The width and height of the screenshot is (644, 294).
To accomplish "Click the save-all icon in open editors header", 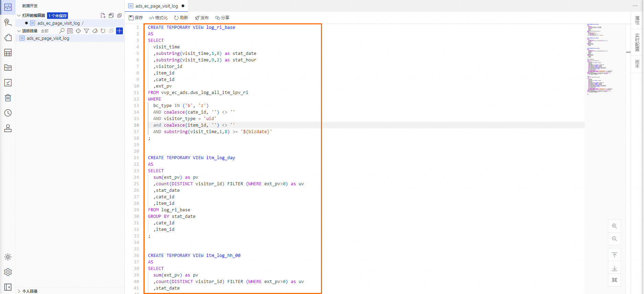I will (x=111, y=15).
